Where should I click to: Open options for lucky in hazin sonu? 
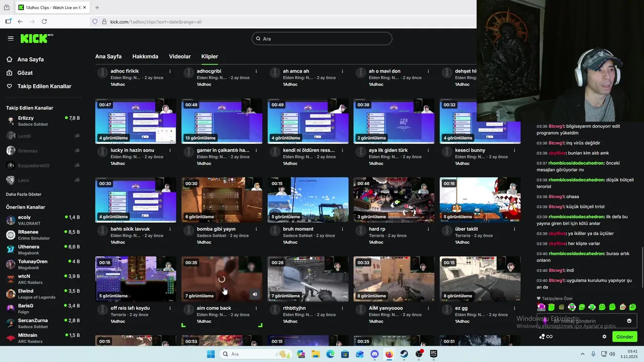point(170,150)
